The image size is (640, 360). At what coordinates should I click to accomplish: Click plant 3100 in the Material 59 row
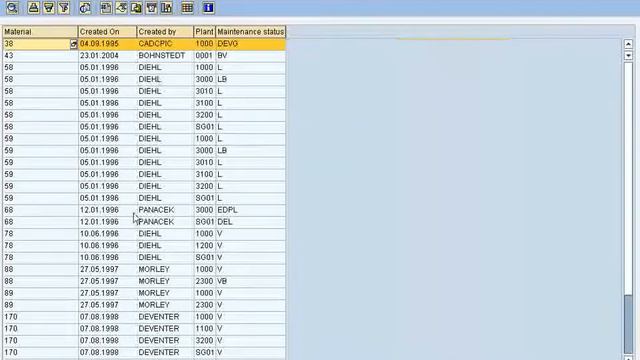204,174
